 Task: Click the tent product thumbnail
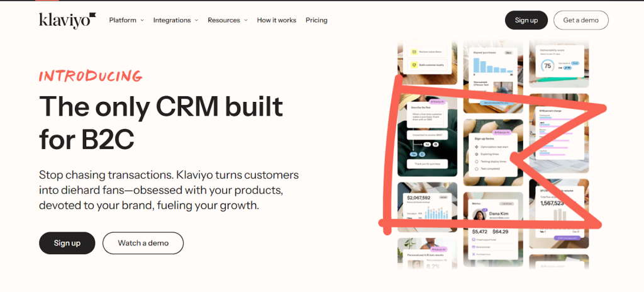point(503,89)
